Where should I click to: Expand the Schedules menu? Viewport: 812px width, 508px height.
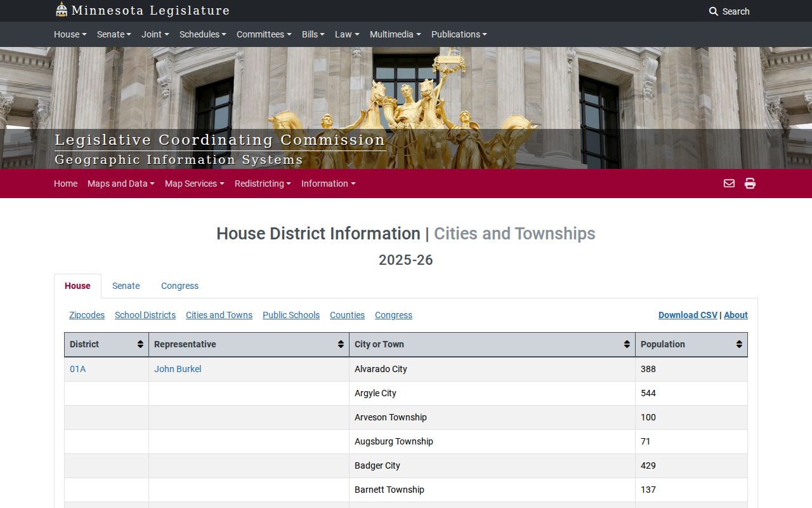(203, 34)
